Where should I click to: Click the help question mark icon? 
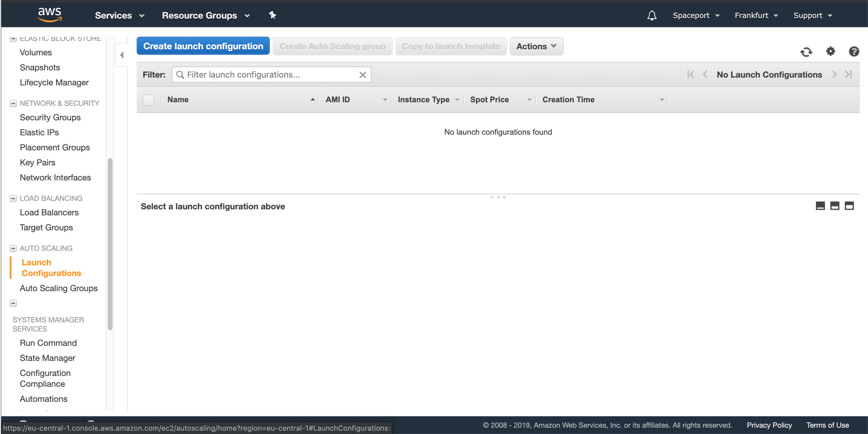pos(854,51)
